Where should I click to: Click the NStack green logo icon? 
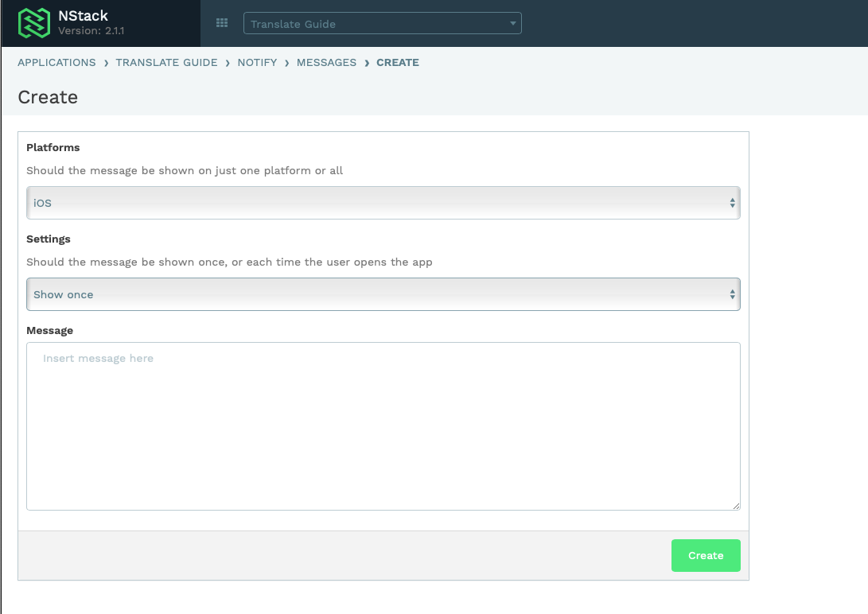point(33,23)
